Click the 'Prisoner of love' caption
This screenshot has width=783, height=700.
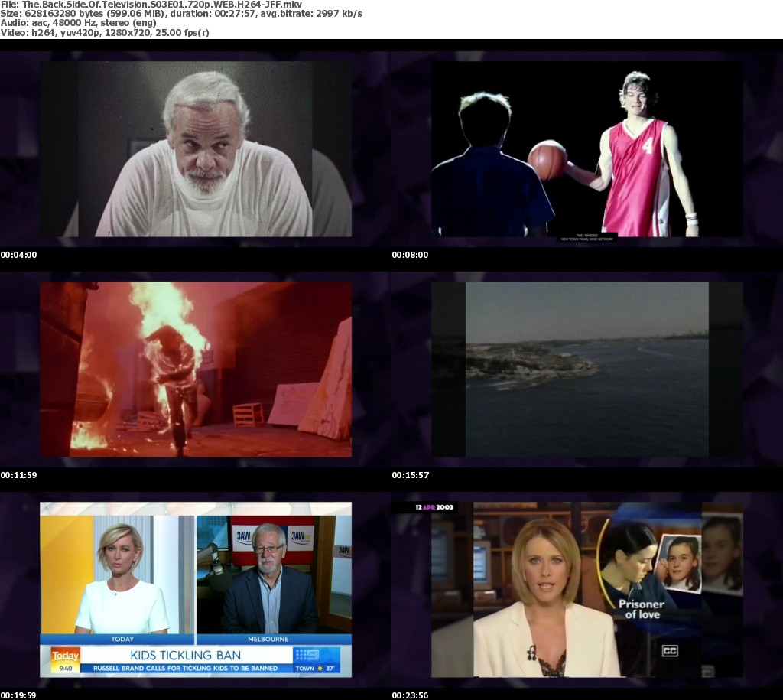(x=642, y=609)
